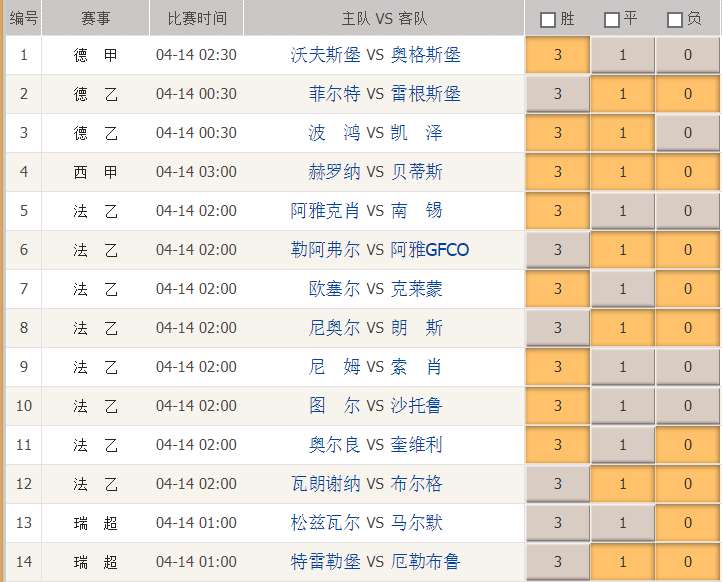The height and width of the screenshot is (582, 722).
Task: Select the 瑞超 league cell in row 13
Action: [x=95, y=523]
